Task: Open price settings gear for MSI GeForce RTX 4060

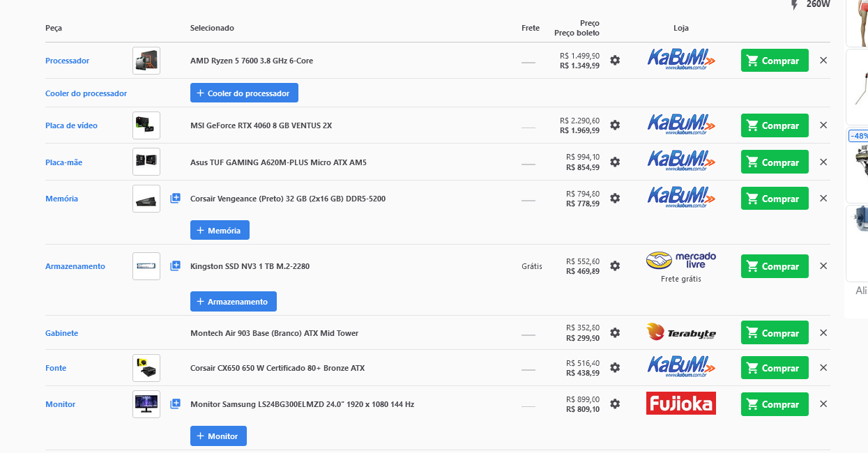Action: tap(615, 125)
